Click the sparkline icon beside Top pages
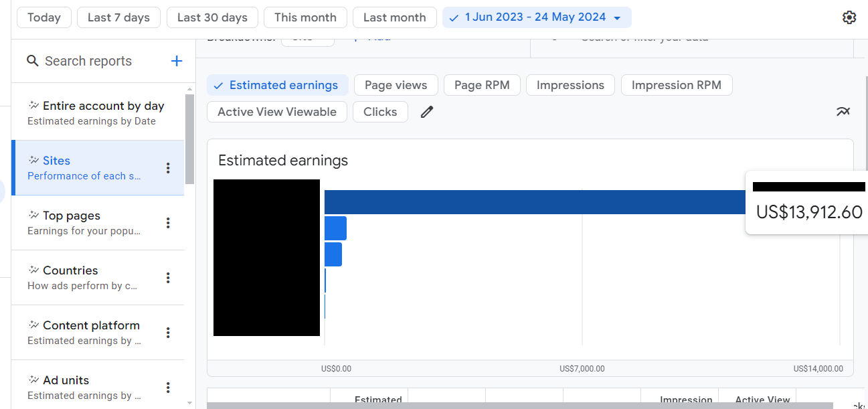 click(x=33, y=215)
